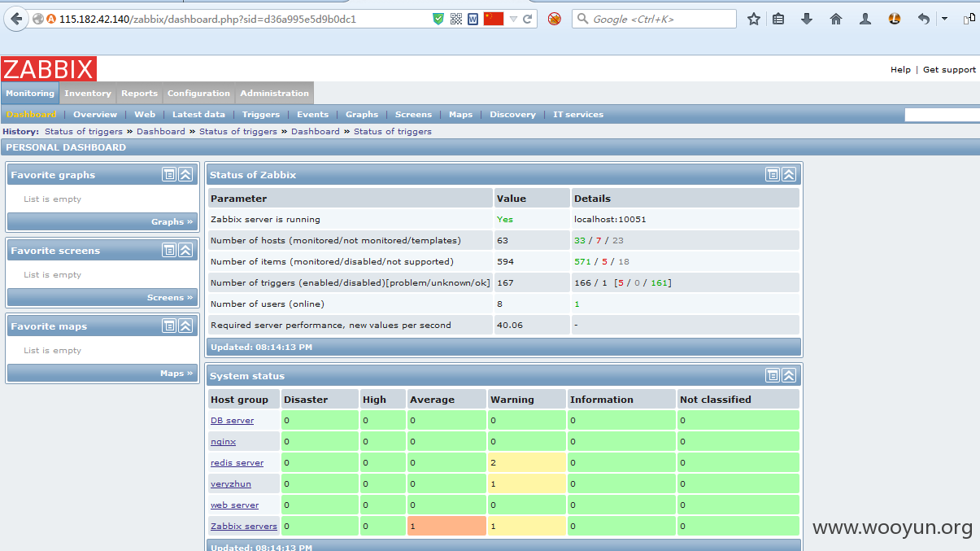Click the search magnifier icon in Google box

coord(583,19)
